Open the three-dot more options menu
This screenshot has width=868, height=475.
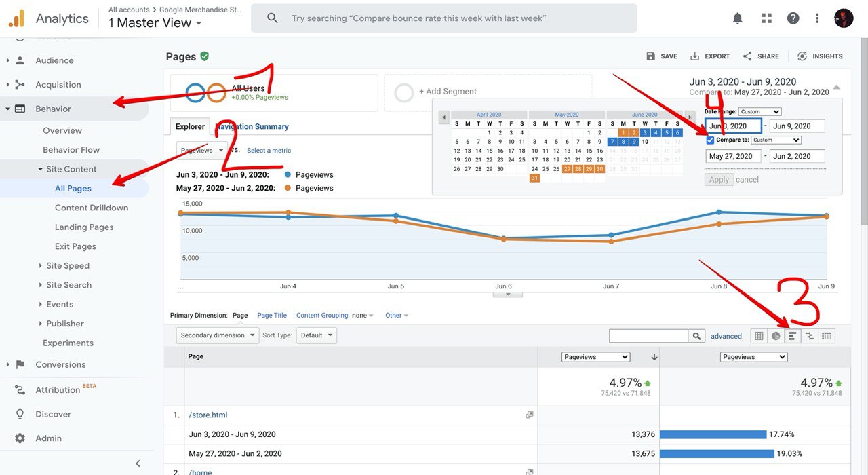[x=818, y=18]
